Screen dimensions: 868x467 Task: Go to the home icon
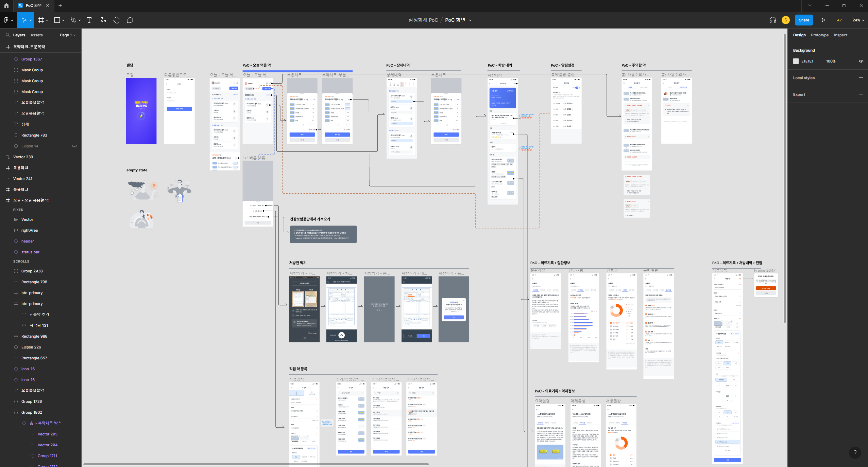click(x=6, y=5)
